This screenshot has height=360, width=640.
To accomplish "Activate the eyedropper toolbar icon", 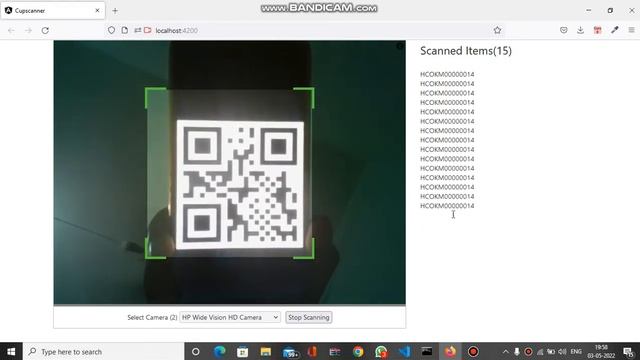I will 615,30.
